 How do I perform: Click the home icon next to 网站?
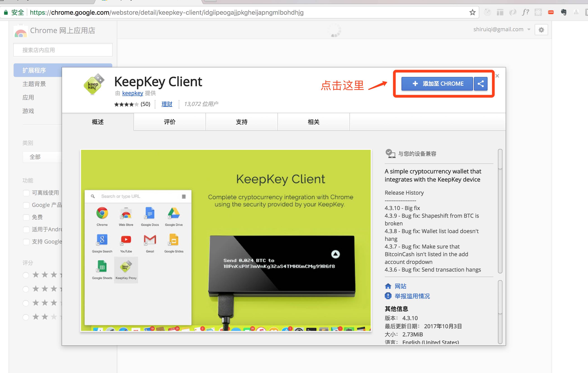(388, 286)
